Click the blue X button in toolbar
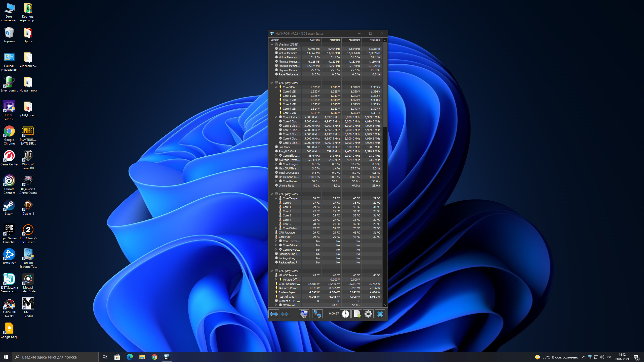The height and width of the screenshot is (362, 644). click(x=380, y=314)
